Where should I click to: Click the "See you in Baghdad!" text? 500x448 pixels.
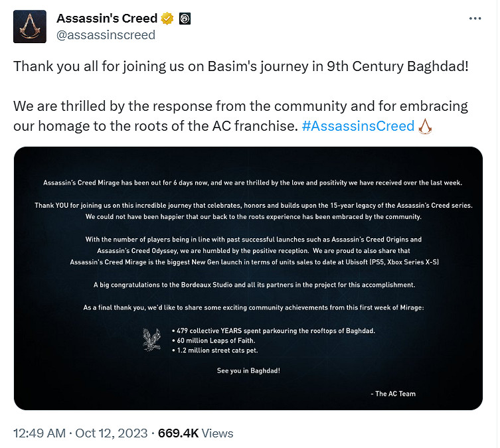[x=248, y=370]
